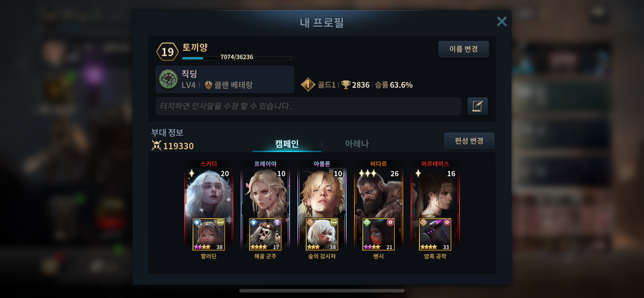Click the octopus clan emblem icon
This screenshot has height=298, width=644.
tap(169, 80)
